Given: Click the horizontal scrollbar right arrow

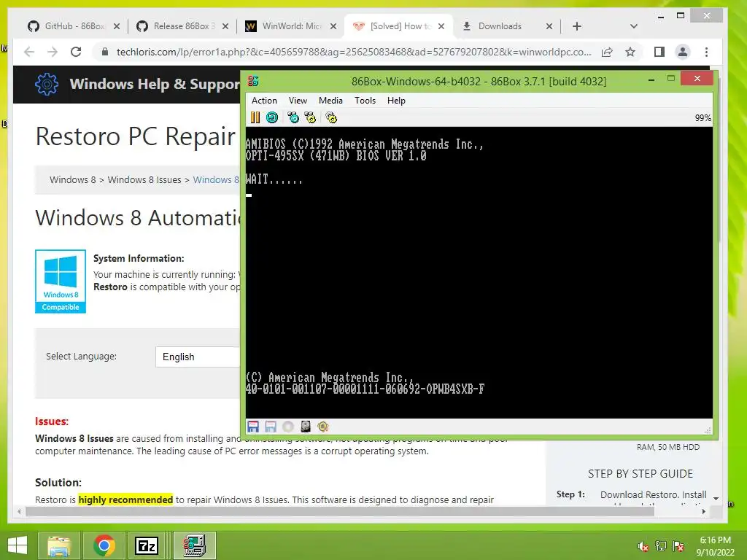Looking at the screenshot, I should point(704,511).
